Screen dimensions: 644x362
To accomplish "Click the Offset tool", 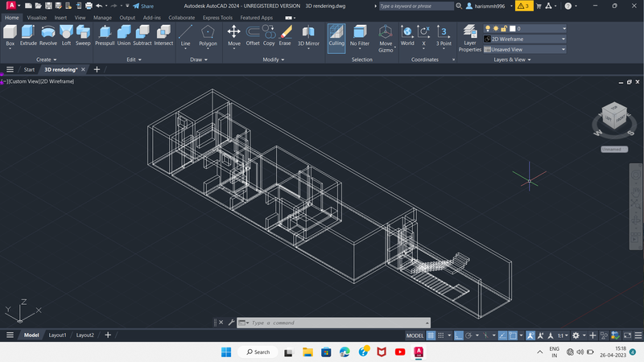I will 253,35.
